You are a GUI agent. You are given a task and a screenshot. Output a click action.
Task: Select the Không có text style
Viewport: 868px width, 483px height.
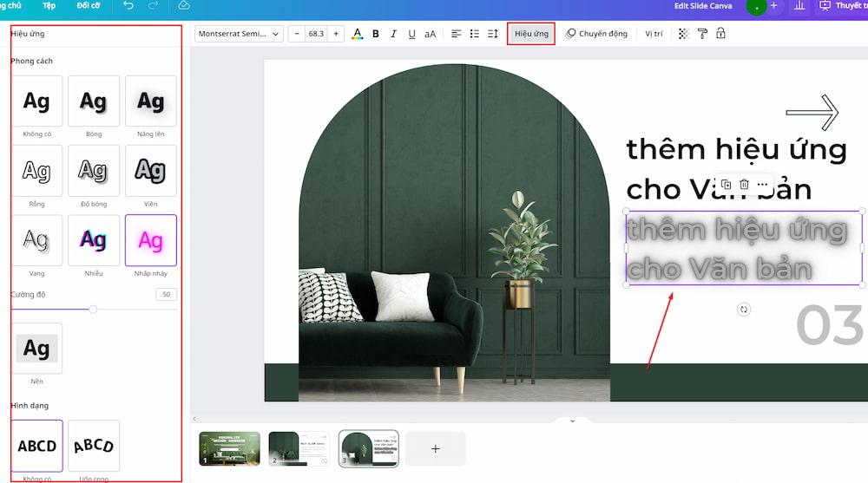coord(37,101)
